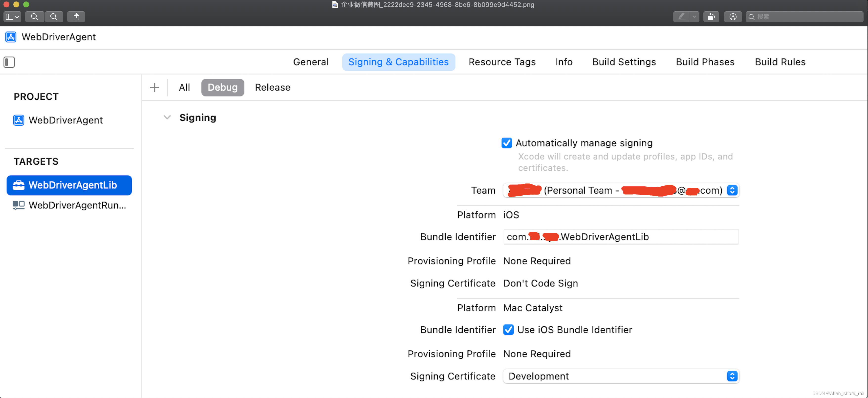Click the share icon in toolbar
Screen dimensions: 868x398
(76, 17)
